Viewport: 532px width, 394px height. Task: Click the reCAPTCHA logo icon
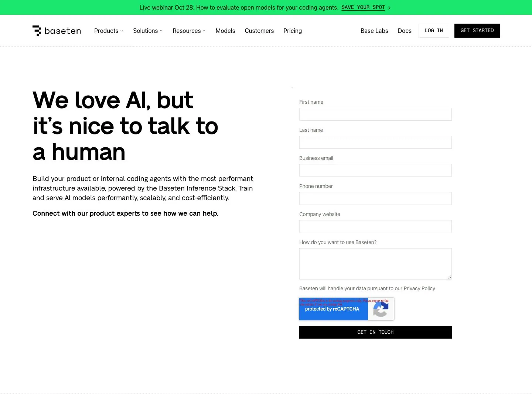coord(381,310)
